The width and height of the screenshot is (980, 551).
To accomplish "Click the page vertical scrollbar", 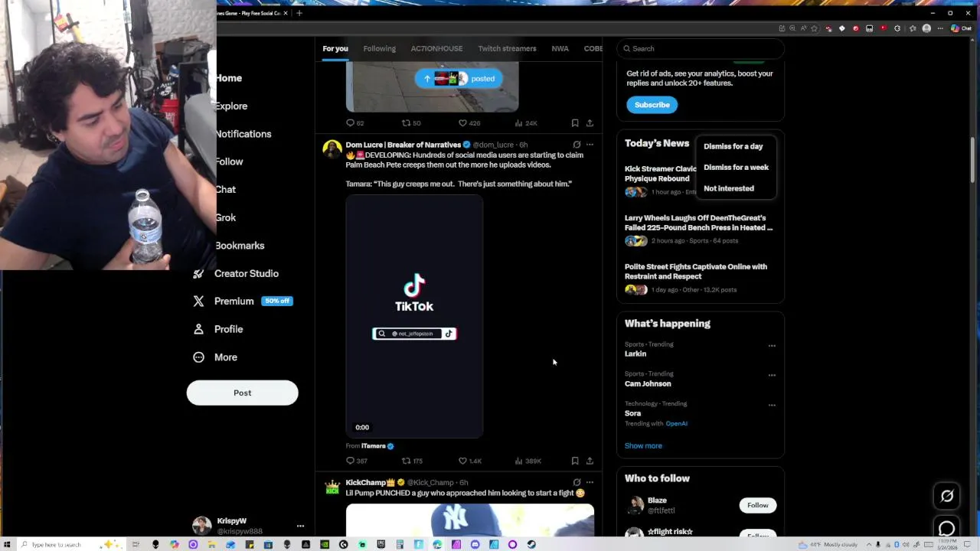I will [973, 160].
